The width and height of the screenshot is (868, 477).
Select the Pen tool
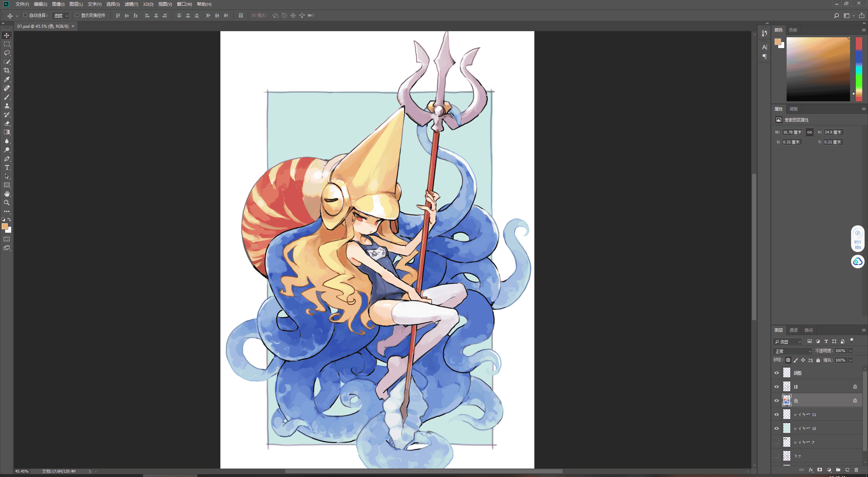(7, 159)
